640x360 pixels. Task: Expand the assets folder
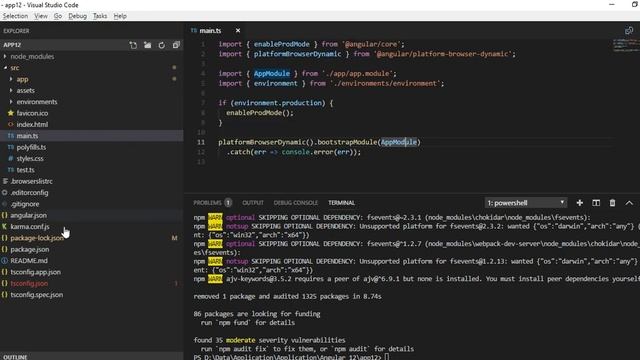tap(11, 91)
